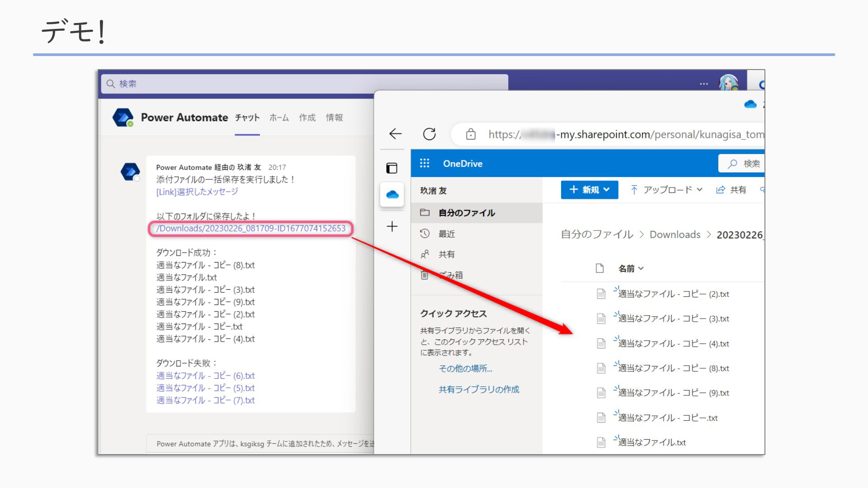This screenshot has height=488, width=868.
Task: Open 適当なファイル - コピー.txt in OneDrive
Action: pos(668,418)
